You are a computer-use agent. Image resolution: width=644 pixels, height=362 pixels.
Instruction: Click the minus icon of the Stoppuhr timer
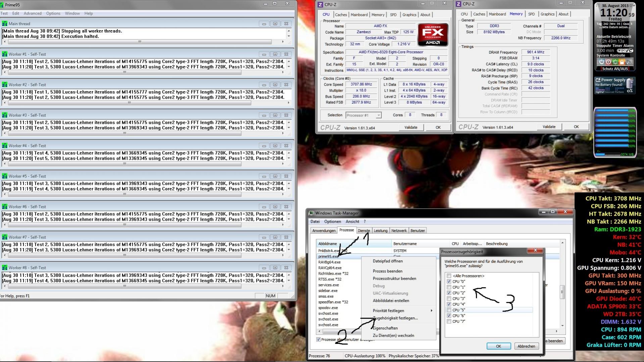623,51
